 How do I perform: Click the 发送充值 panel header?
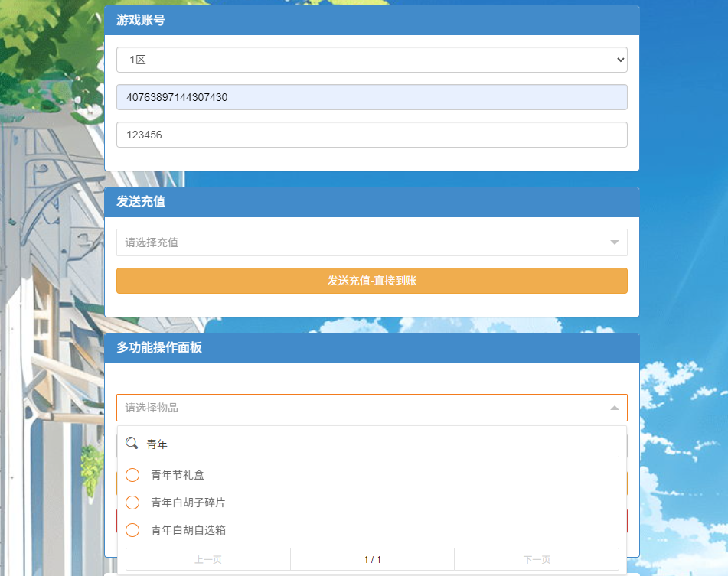(x=371, y=202)
